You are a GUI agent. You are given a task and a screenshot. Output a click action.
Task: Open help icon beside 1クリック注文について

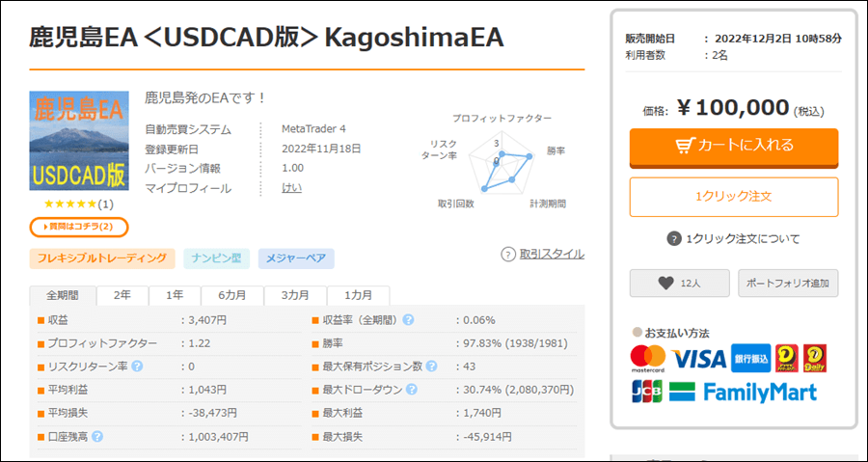[x=673, y=239]
